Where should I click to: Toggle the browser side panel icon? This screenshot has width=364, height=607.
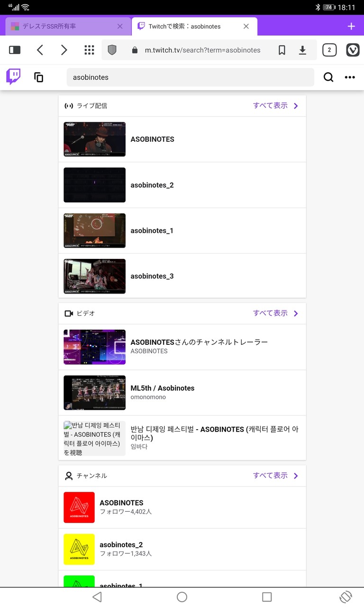click(x=15, y=50)
